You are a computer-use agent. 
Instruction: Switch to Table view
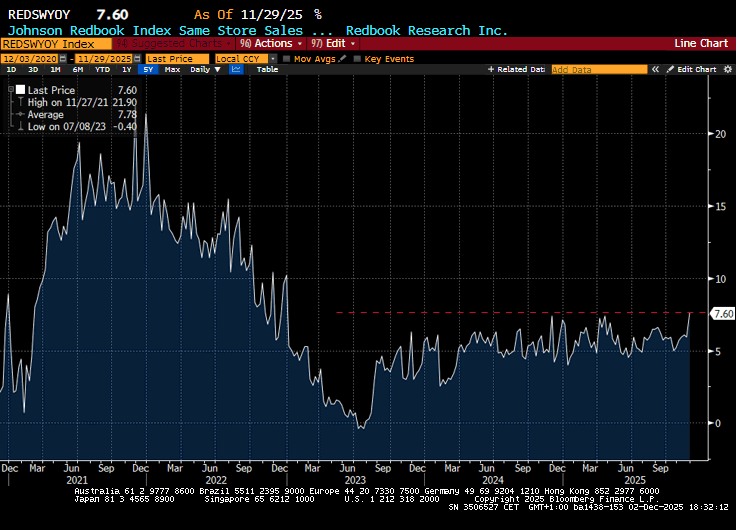(x=267, y=70)
